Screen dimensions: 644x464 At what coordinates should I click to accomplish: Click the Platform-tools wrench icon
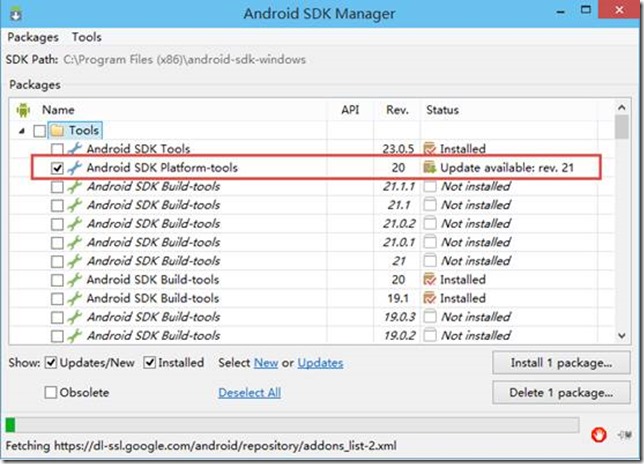pos(74,168)
